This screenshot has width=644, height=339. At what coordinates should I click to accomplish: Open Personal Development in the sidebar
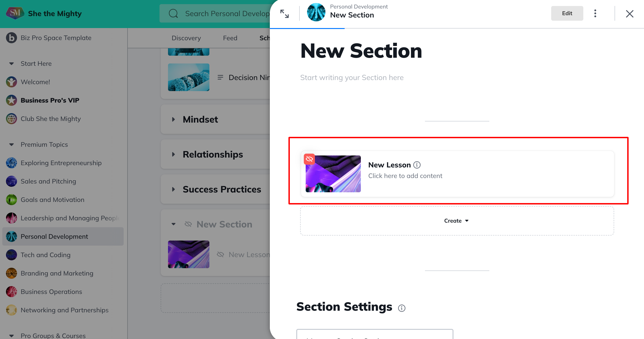54,236
